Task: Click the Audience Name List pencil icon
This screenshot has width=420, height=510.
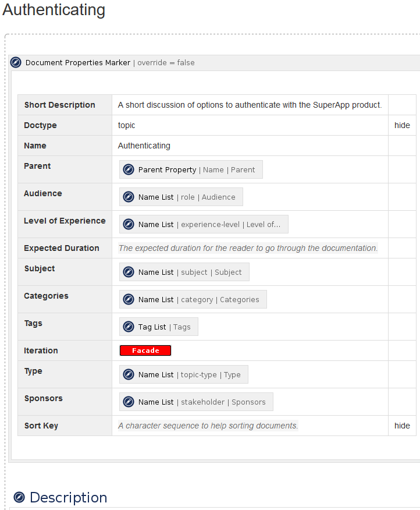Action: tap(129, 197)
